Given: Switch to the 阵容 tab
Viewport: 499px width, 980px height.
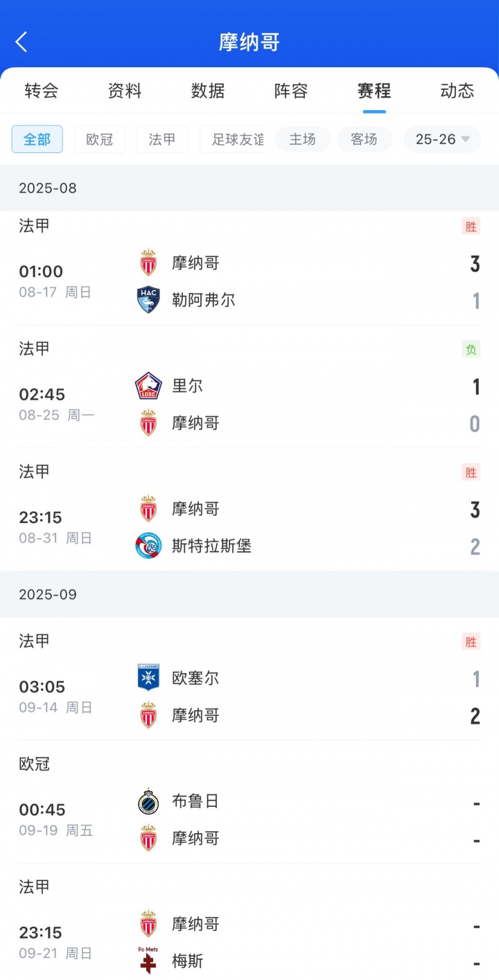Looking at the screenshot, I should click(x=291, y=91).
